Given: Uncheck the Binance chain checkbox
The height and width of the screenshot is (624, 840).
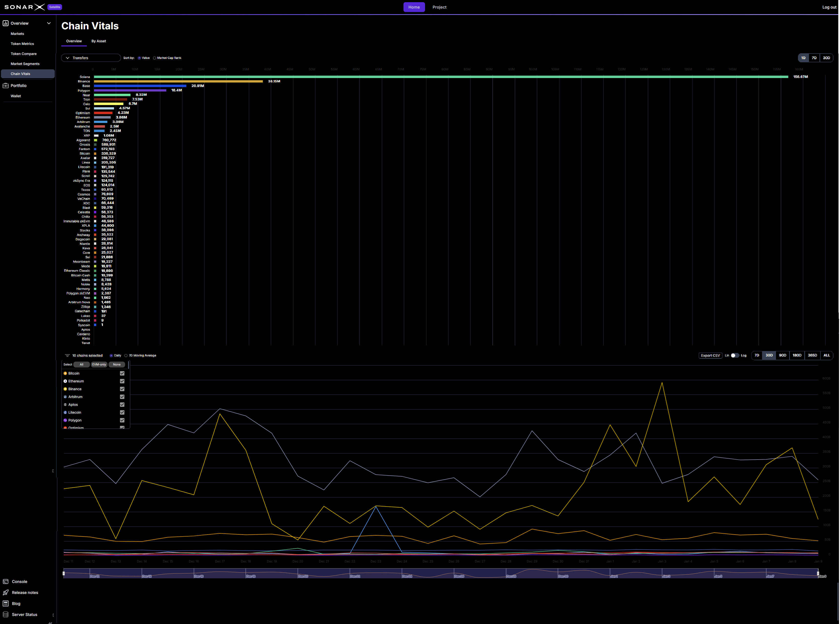Looking at the screenshot, I should pyautogui.click(x=122, y=389).
